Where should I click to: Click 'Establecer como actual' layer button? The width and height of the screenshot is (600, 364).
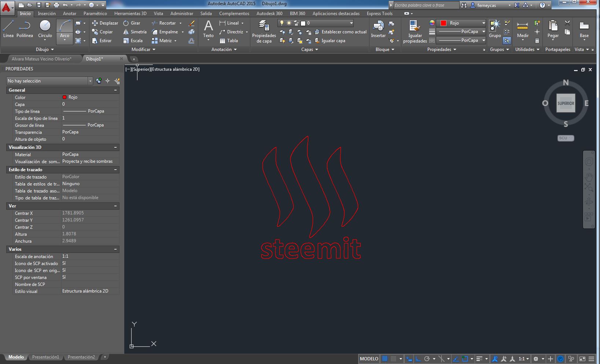pos(341,32)
